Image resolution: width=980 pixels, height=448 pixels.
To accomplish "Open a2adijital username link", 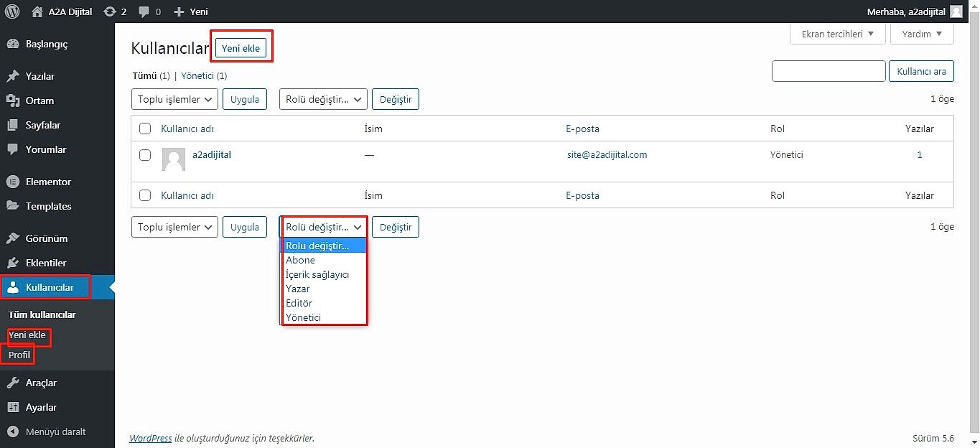I will click(x=212, y=154).
